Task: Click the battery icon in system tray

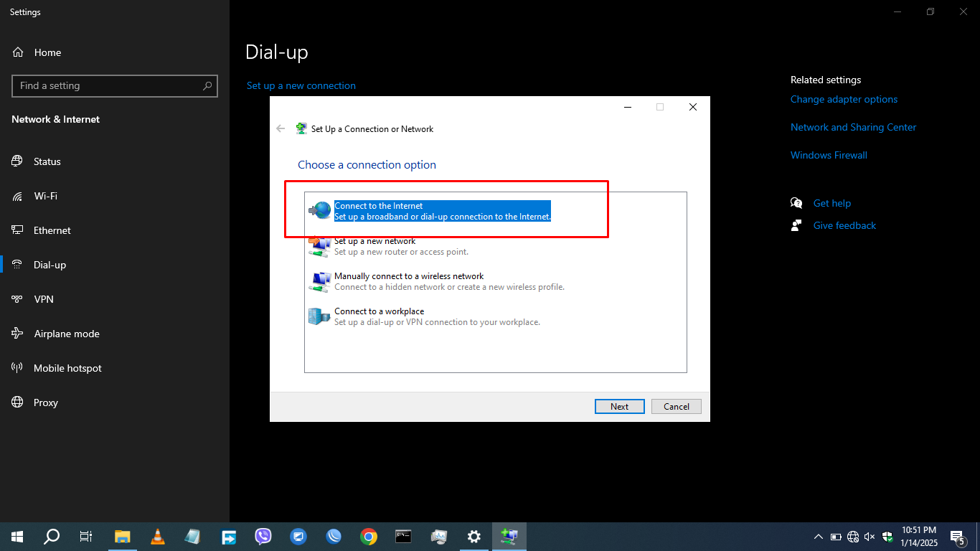Action: click(836, 537)
